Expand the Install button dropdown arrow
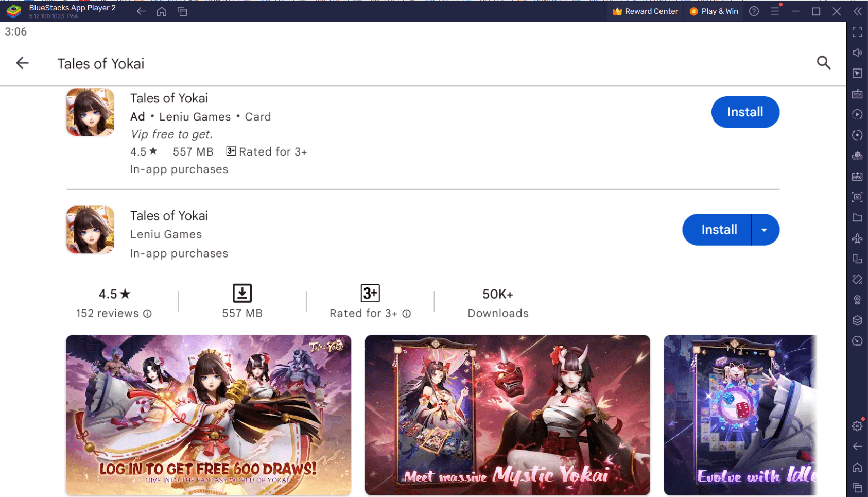The height and width of the screenshot is (497, 868). 765,230
